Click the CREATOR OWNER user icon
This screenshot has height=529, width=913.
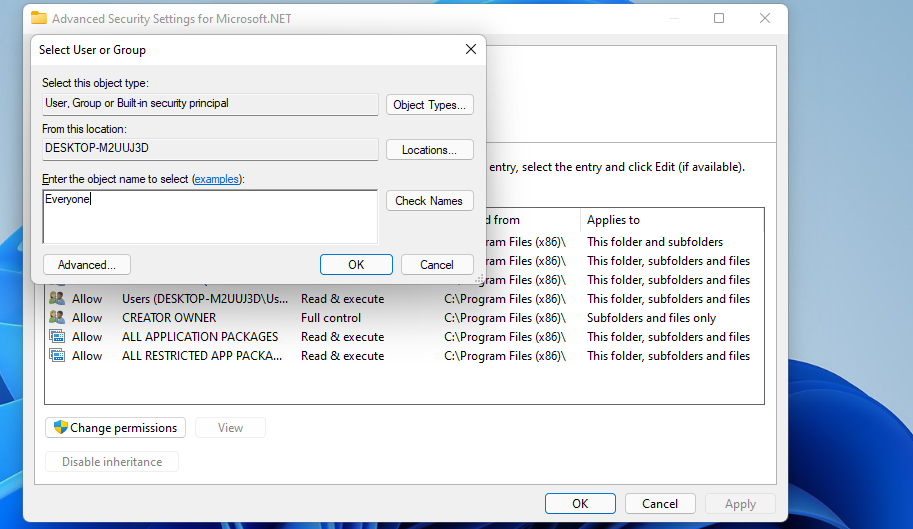click(57, 318)
